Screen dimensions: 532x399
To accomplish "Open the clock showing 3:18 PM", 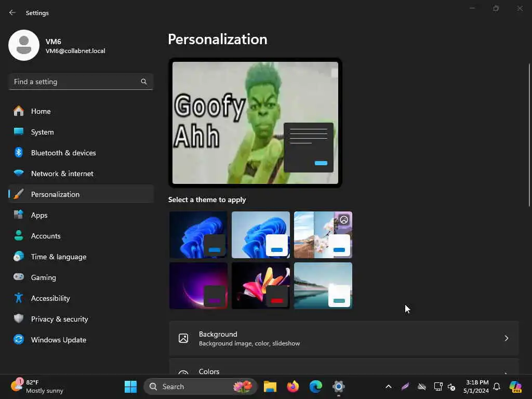I will [x=476, y=387].
